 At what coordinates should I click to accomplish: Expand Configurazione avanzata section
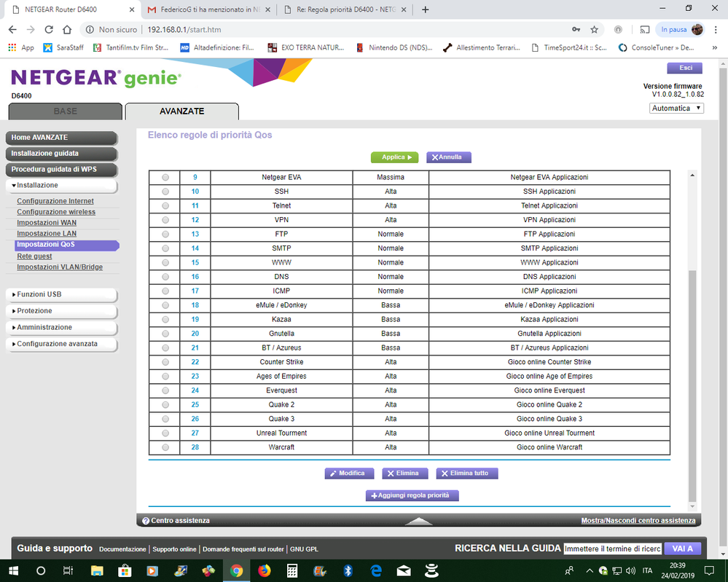62,344
